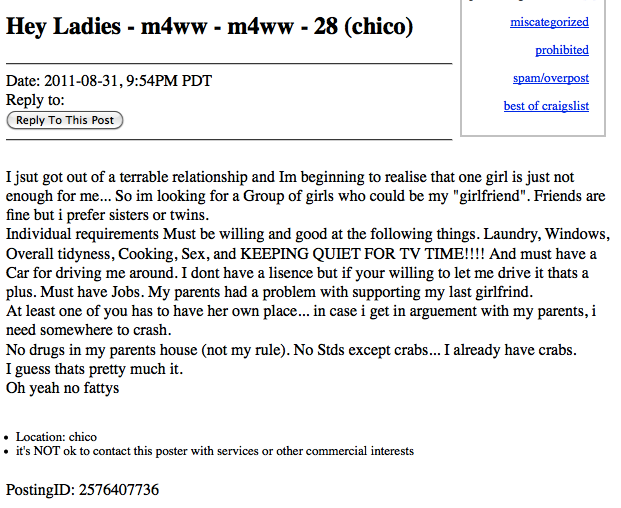Click the 'miscategorized' flag link

tap(549, 22)
